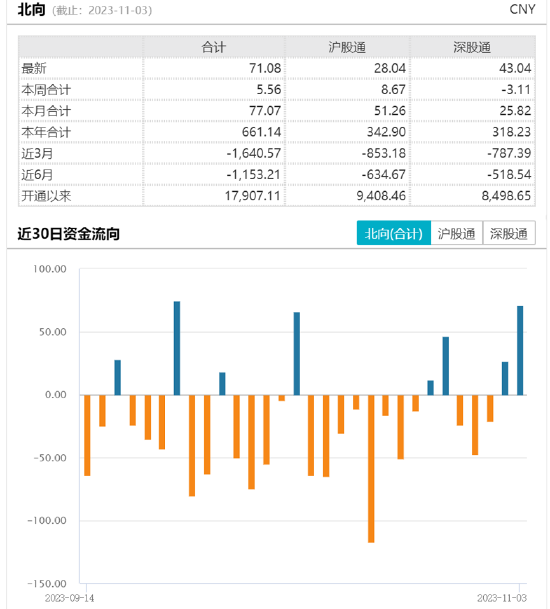
Task: Select the value 8.67 in the table
Action: point(393,90)
